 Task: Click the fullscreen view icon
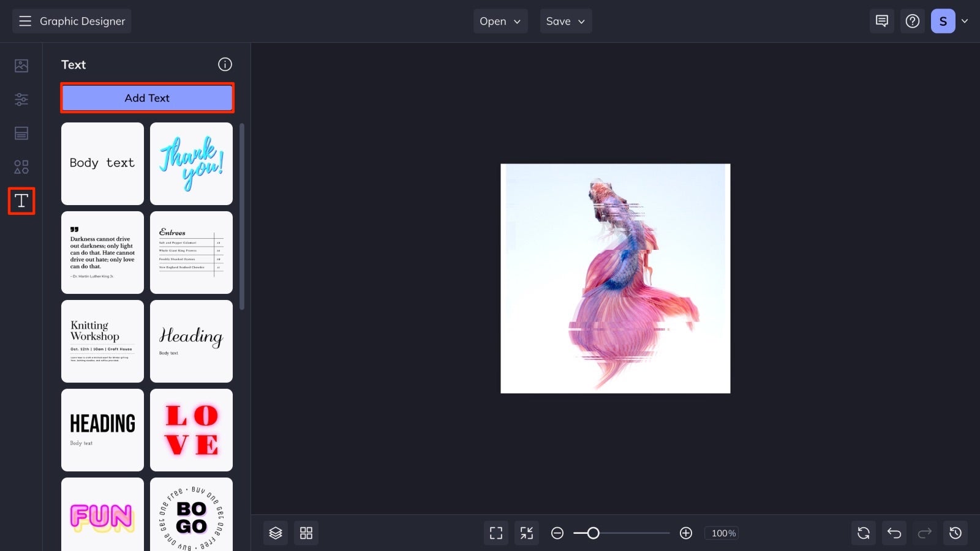point(496,533)
